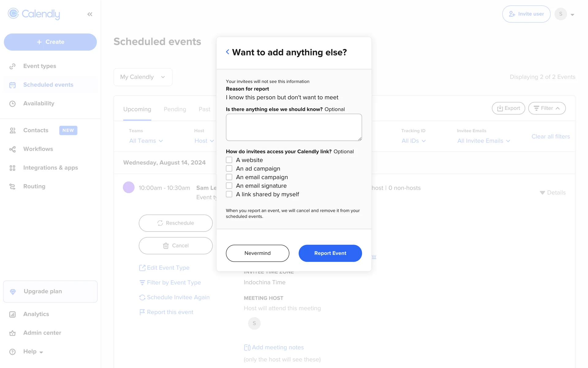
Task: Select 'A link shared by myself' checkbox
Action: point(229,194)
